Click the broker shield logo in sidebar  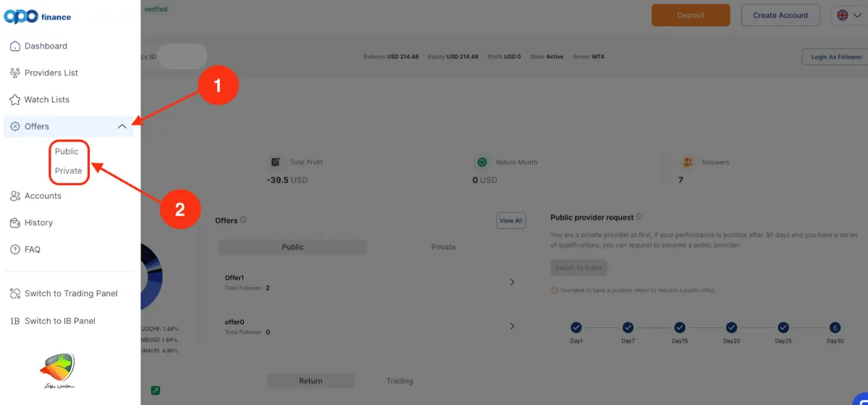tap(59, 372)
